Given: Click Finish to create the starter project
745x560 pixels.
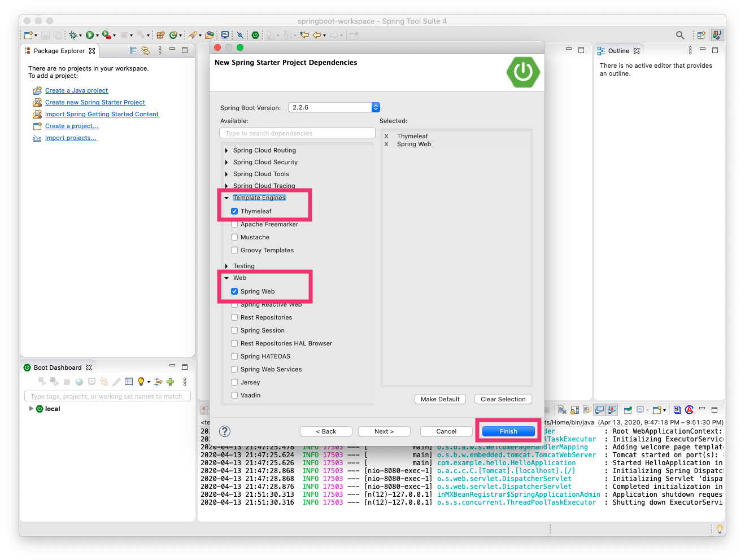Looking at the screenshot, I should (x=507, y=431).
